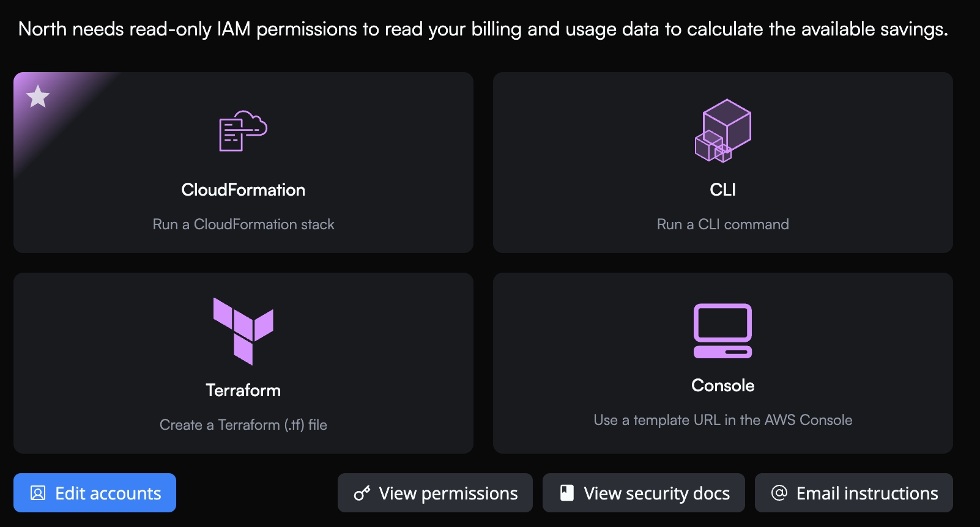
Task: Click the key icon beside View permissions
Action: pos(362,493)
